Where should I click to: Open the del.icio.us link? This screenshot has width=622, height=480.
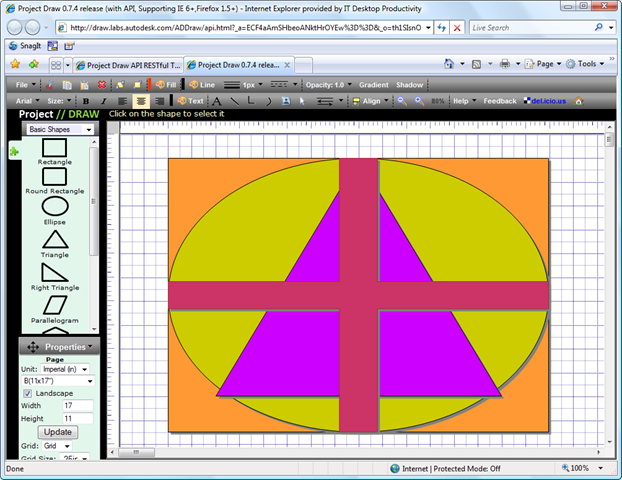click(x=547, y=101)
